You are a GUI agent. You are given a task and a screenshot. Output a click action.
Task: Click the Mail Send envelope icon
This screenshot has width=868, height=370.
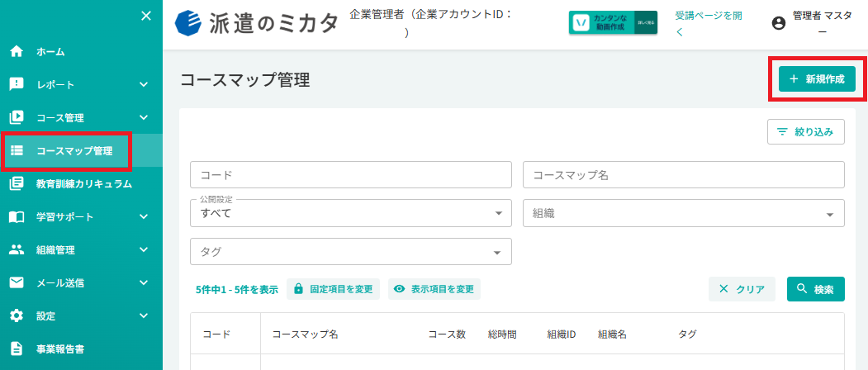click(17, 282)
